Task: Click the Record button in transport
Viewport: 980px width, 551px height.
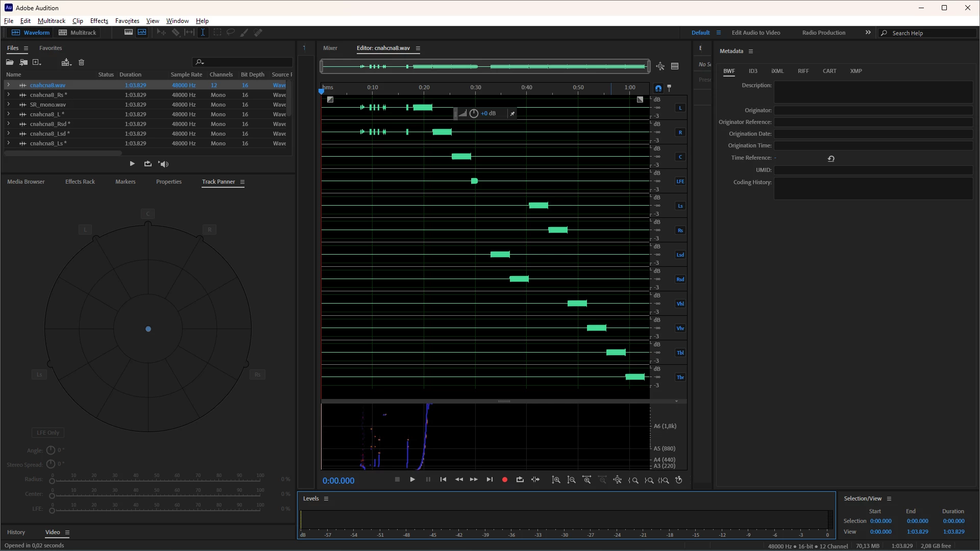Action: point(504,480)
